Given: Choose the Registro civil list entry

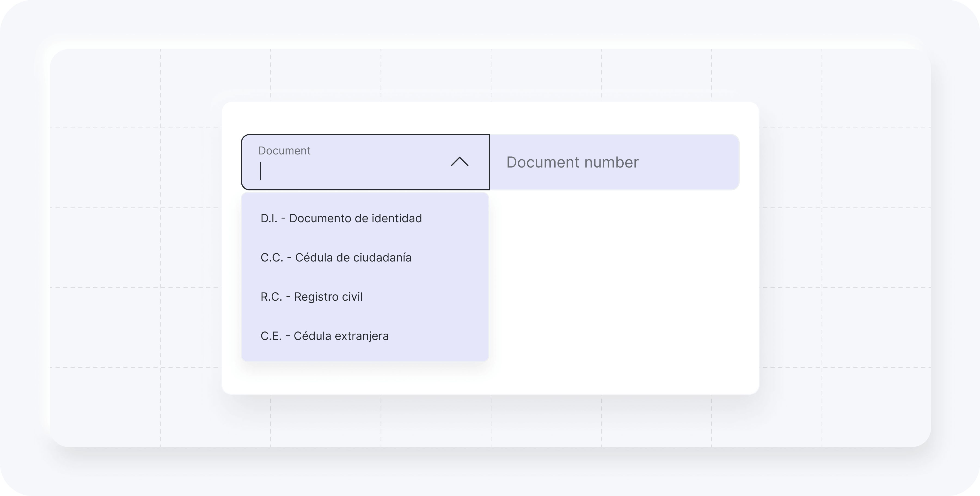Looking at the screenshot, I should (328, 297).
